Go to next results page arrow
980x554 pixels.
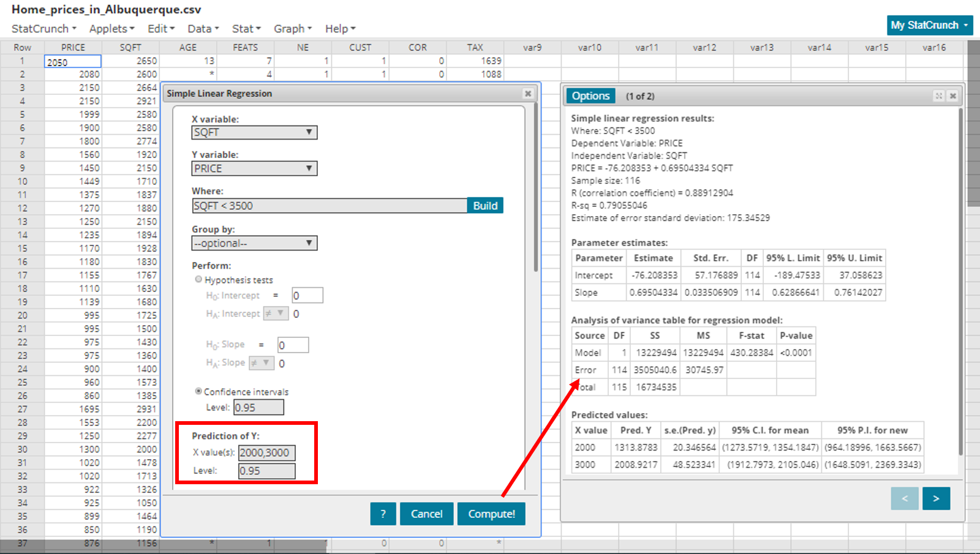[935, 498]
